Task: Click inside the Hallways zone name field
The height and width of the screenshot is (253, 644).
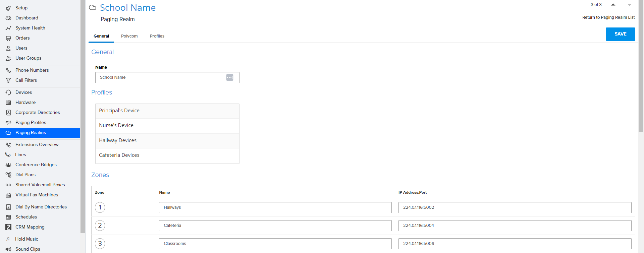Action: 275,207
